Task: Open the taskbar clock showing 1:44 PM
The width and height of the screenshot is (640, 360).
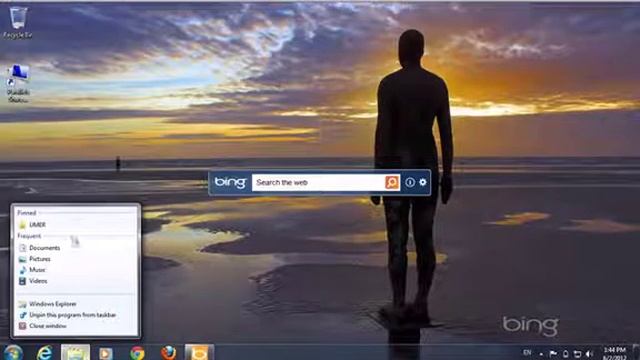Action: click(615, 353)
